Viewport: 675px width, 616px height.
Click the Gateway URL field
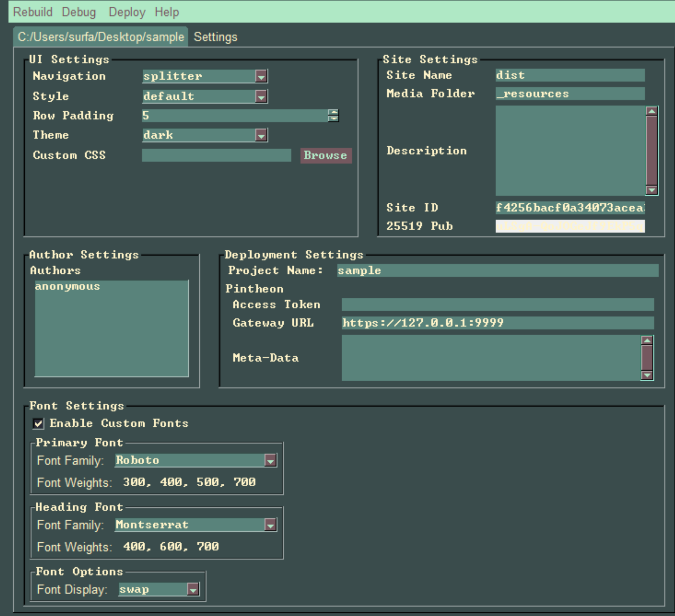coord(497,323)
